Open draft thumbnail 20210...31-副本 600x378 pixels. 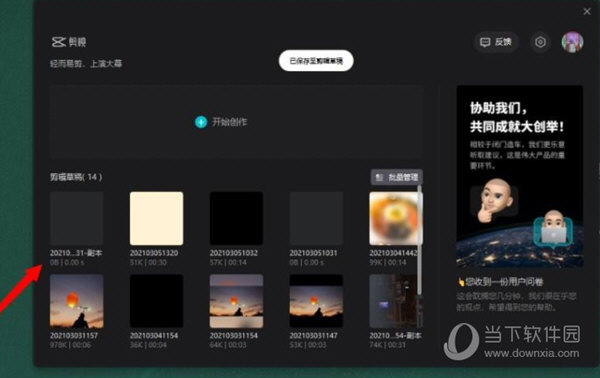point(77,218)
